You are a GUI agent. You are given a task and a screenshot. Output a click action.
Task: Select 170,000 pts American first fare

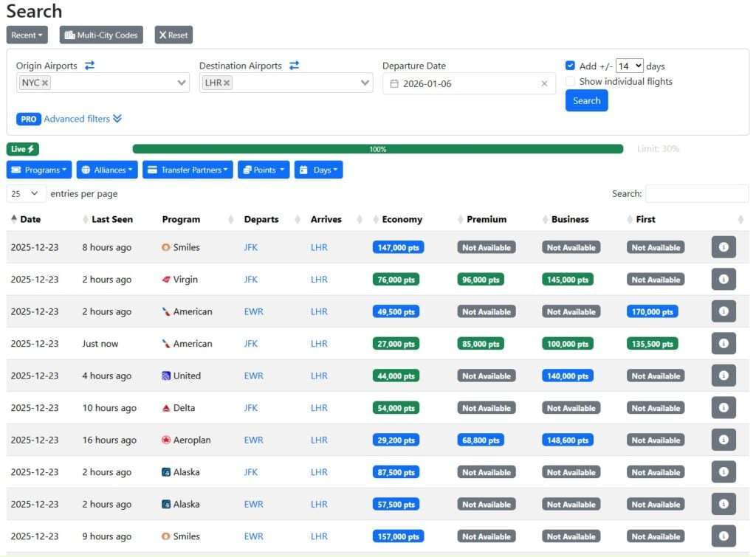(x=653, y=312)
